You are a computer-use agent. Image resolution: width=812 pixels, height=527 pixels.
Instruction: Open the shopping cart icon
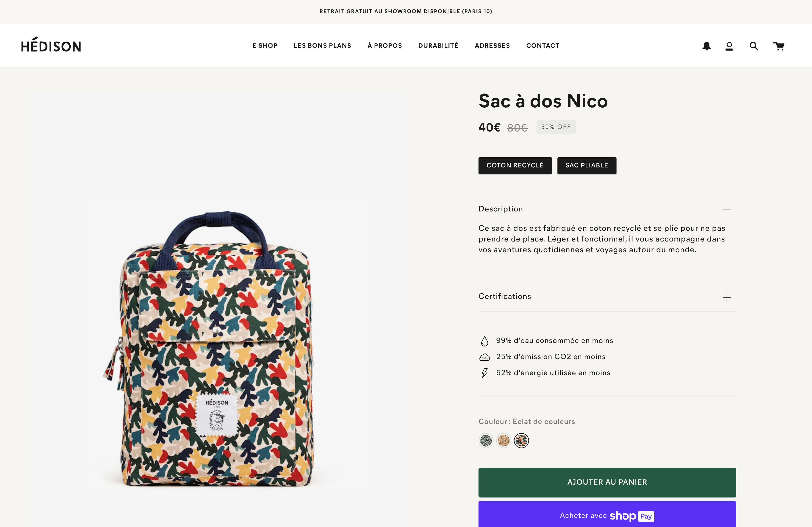778,46
